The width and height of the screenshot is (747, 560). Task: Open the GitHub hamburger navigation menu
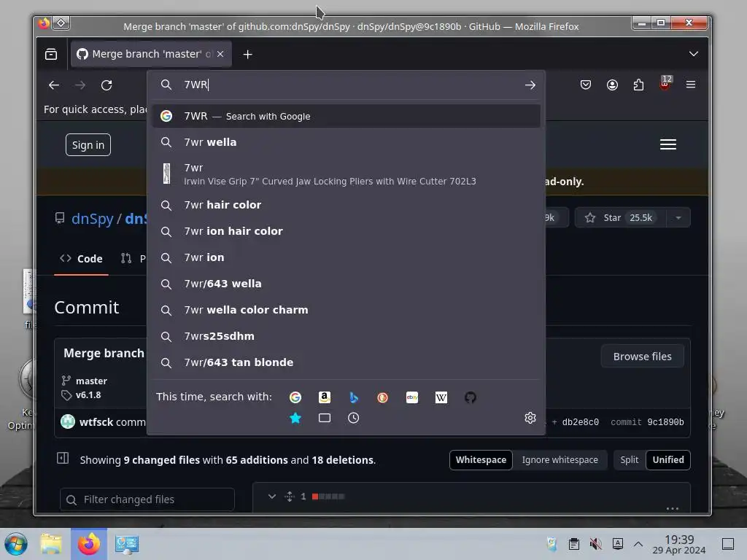coord(668,144)
